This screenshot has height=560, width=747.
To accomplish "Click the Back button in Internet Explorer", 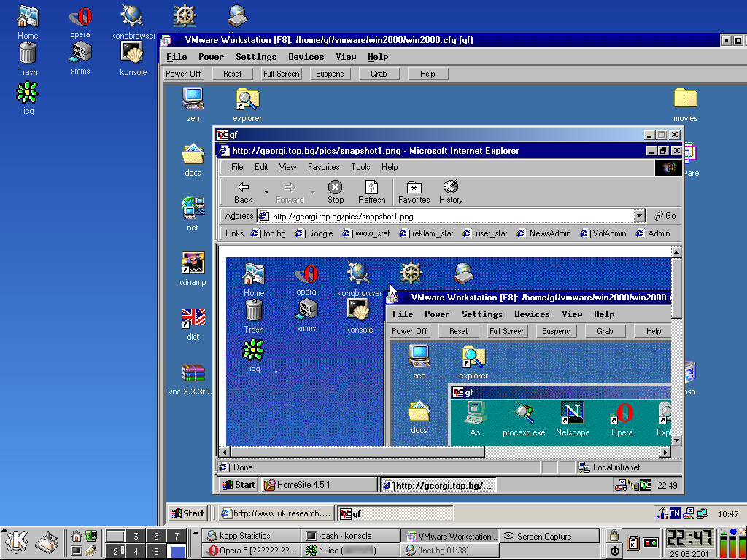I will pos(243,192).
